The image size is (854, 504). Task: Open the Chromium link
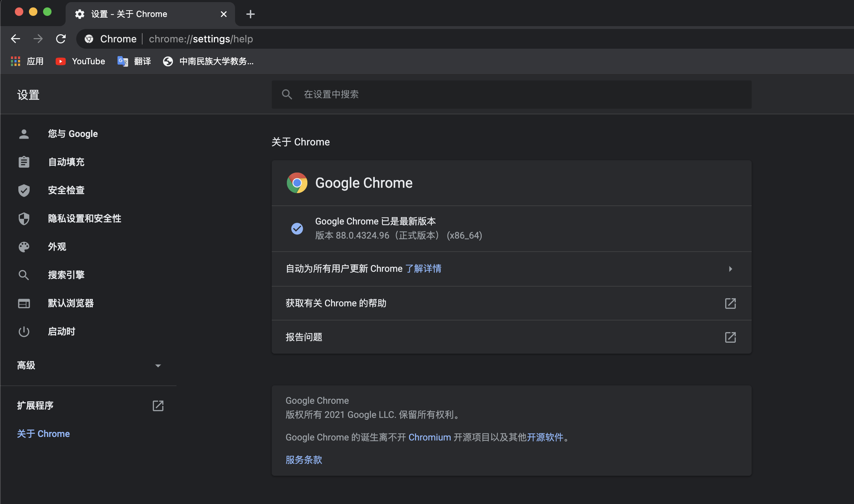pyautogui.click(x=429, y=437)
